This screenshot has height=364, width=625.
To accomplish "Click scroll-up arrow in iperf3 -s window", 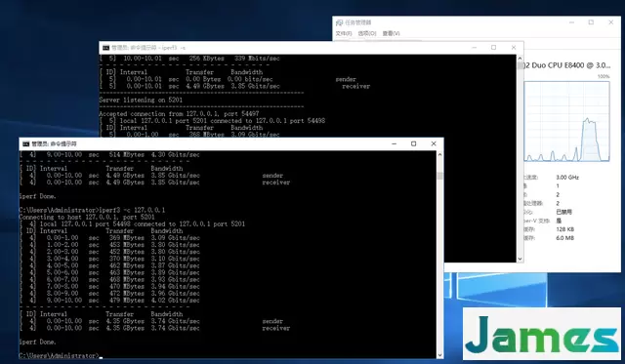I will click(x=520, y=59).
